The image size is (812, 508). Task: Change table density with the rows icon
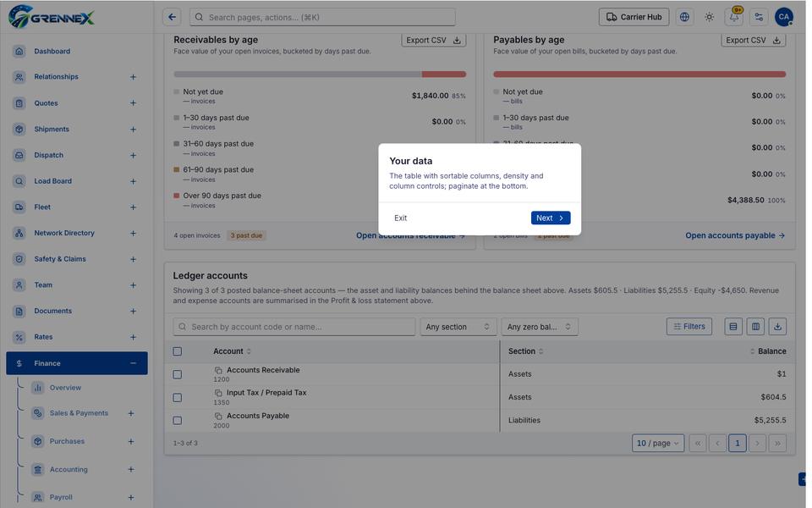tap(732, 327)
